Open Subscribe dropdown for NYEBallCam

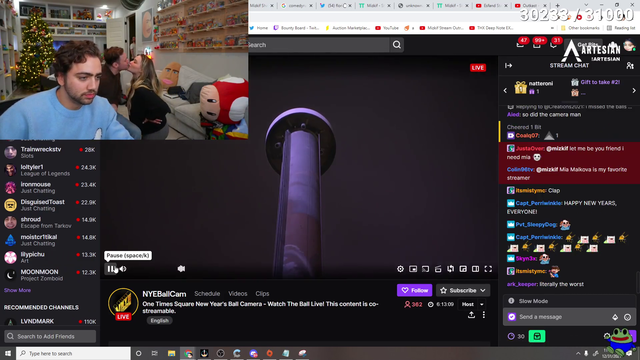463,290
